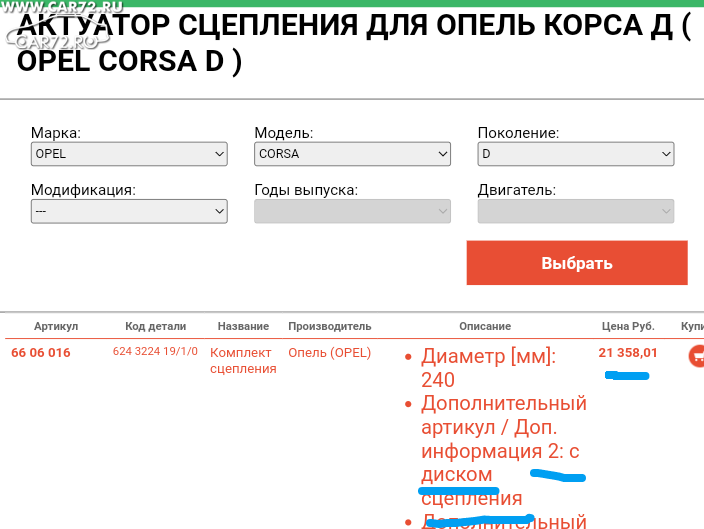This screenshot has width=704, height=529.
Task: Click the Описание column header
Action: (x=485, y=326)
